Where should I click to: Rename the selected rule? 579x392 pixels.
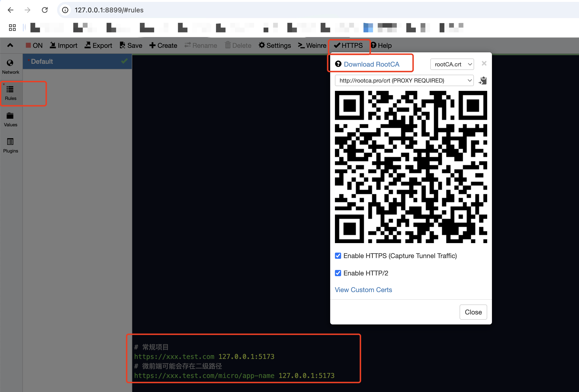201,45
